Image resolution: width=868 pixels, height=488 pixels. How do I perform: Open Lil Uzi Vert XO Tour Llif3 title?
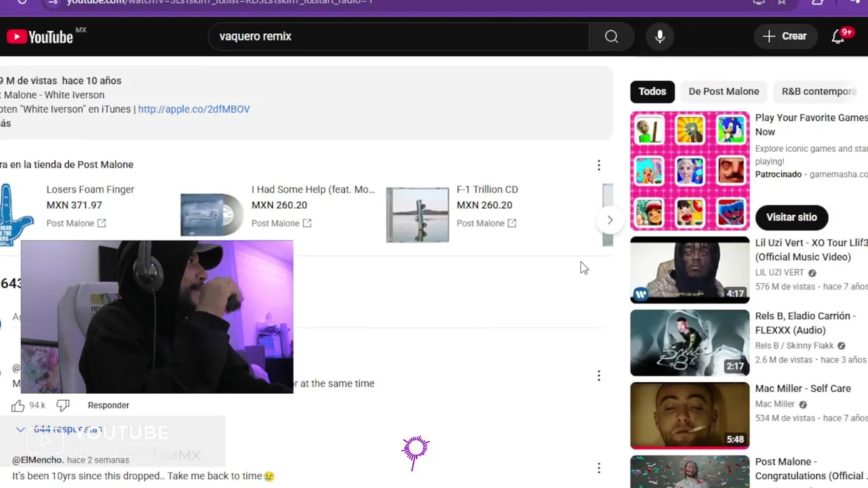tap(811, 250)
